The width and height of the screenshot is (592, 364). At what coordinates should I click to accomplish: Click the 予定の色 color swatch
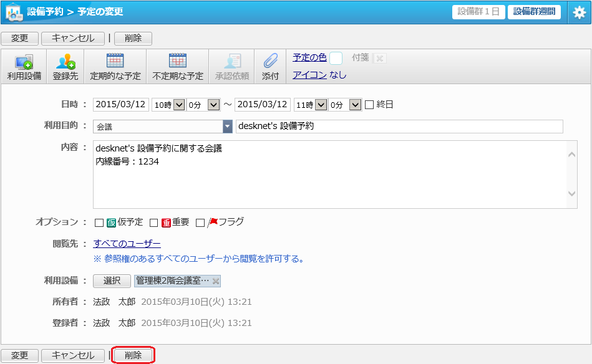point(336,59)
